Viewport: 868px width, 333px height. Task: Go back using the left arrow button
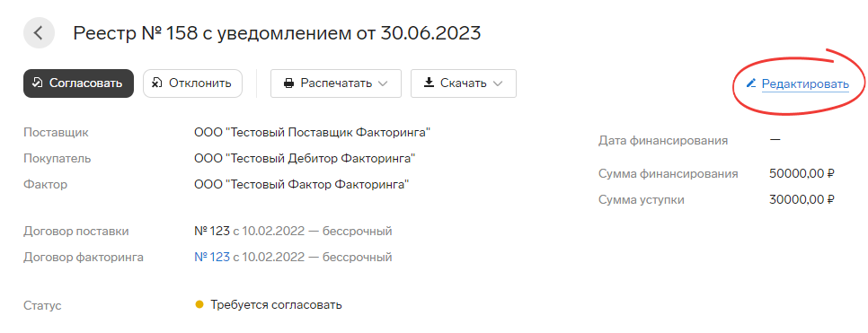click(39, 33)
